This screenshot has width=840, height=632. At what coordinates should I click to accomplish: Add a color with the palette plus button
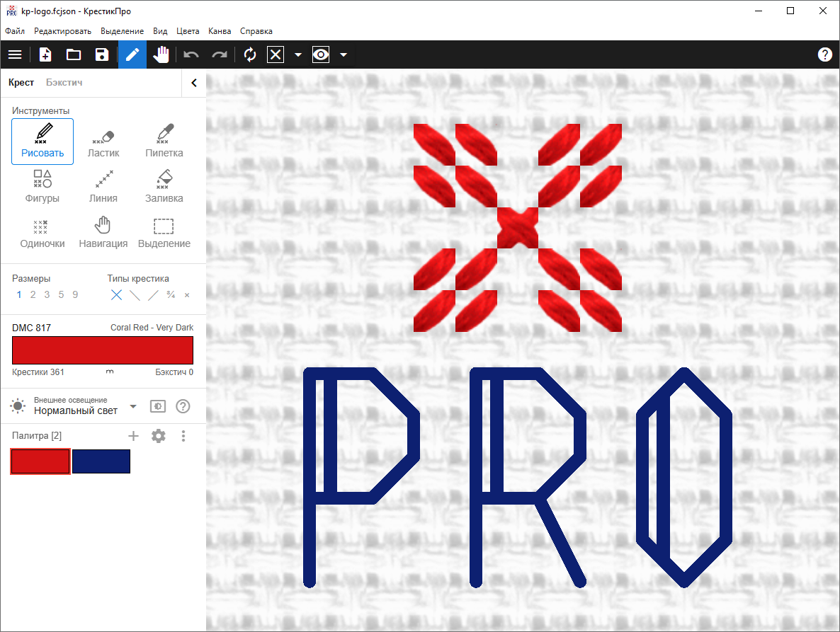coord(133,436)
